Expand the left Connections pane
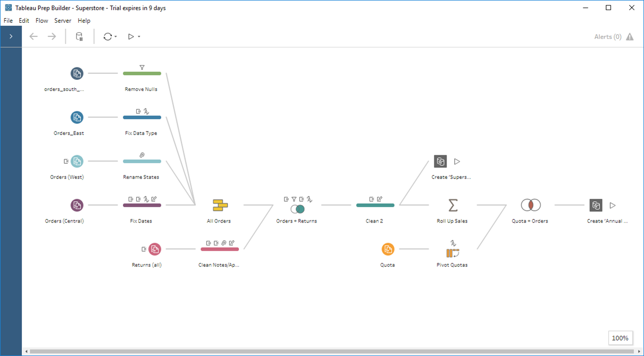 point(11,36)
